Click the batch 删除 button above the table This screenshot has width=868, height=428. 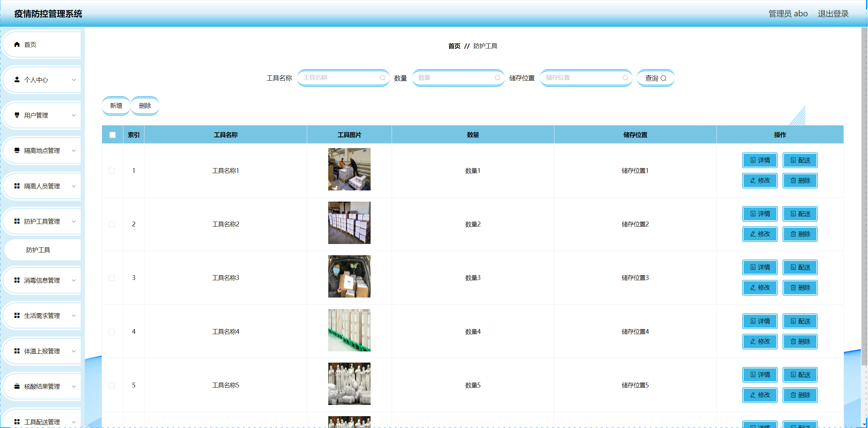point(145,106)
